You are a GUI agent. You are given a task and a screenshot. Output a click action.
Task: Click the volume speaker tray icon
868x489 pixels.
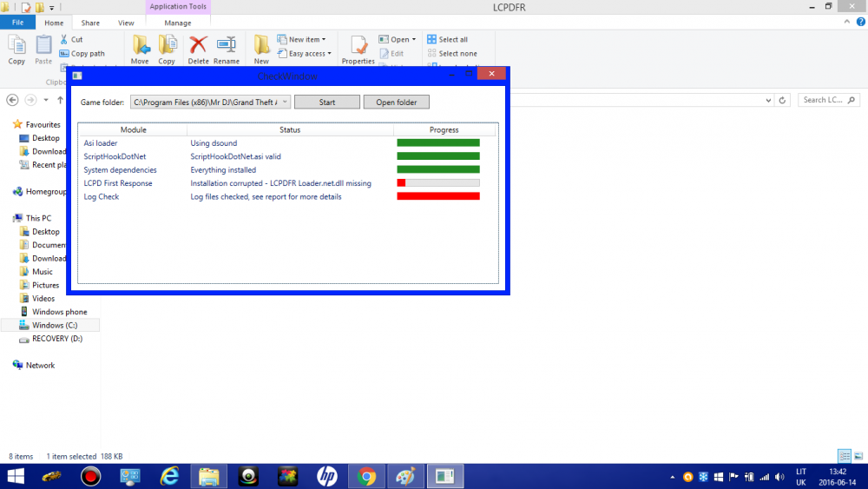click(x=779, y=477)
